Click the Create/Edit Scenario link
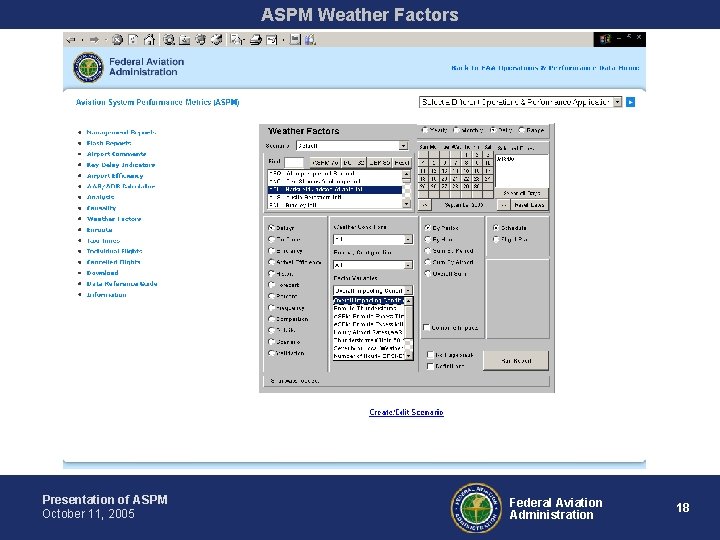The width and height of the screenshot is (720, 540). (406, 412)
